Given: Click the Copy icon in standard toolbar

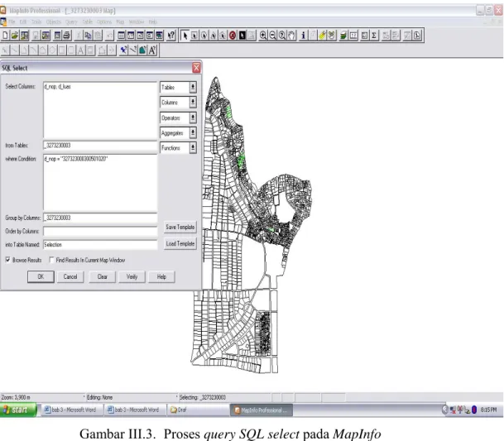Looking at the screenshot, I should click(88, 35).
